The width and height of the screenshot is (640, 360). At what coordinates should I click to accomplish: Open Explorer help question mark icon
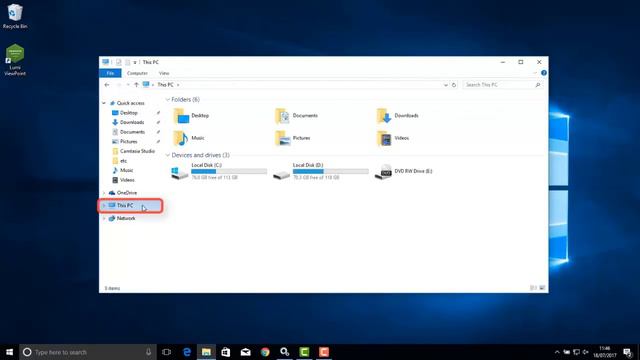(544, 73)
